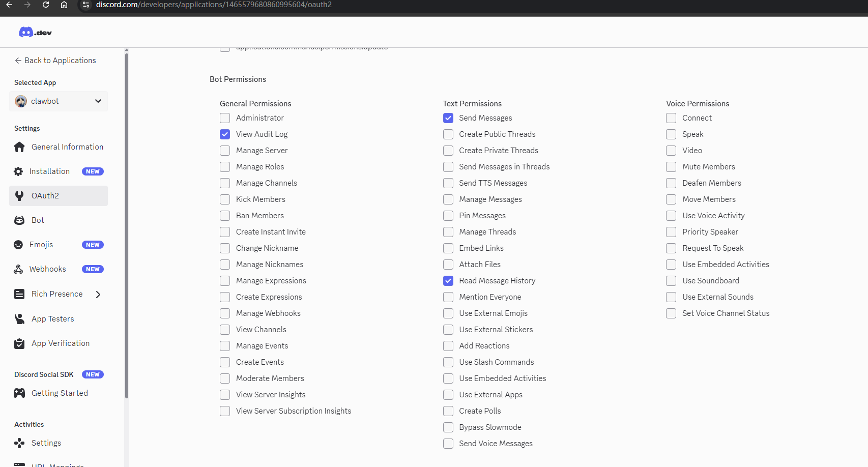Open the OAuth2 settings page

point(45,196)
